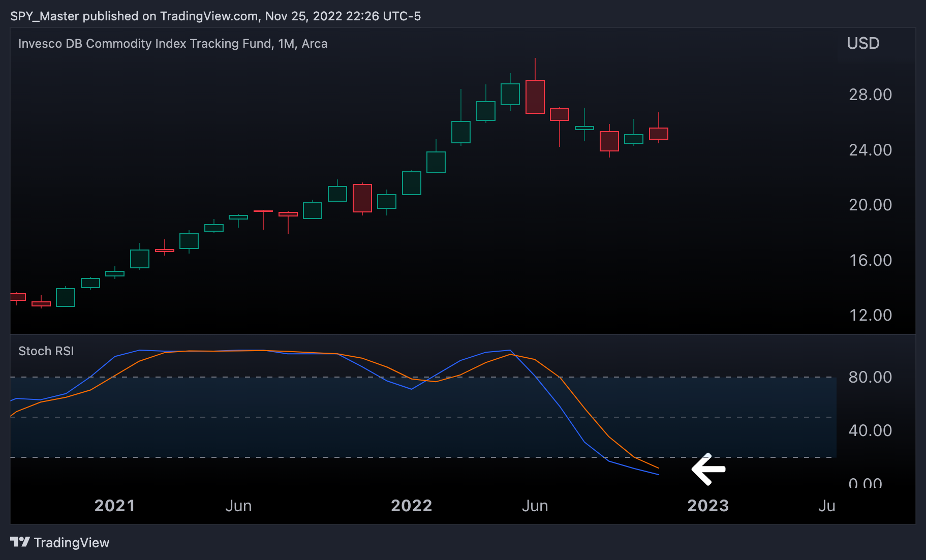Select the Invesco DB Commodity Index title

click(173, 44)
